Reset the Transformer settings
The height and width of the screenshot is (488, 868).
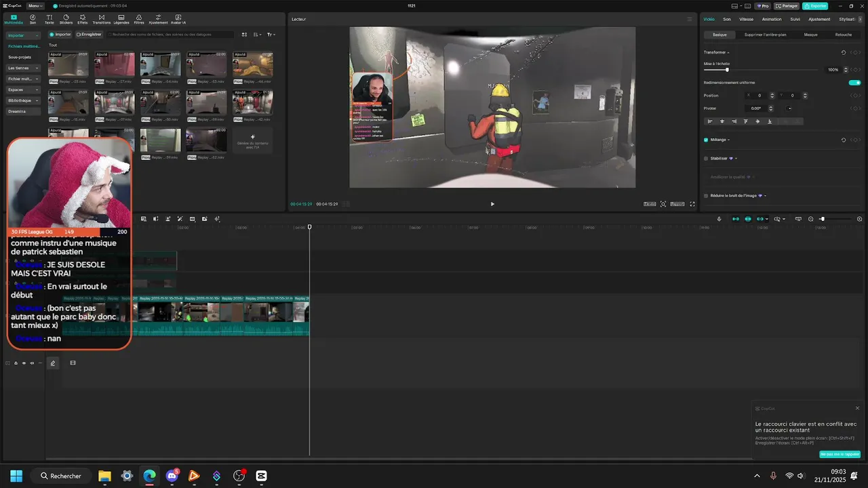point(844,52)
